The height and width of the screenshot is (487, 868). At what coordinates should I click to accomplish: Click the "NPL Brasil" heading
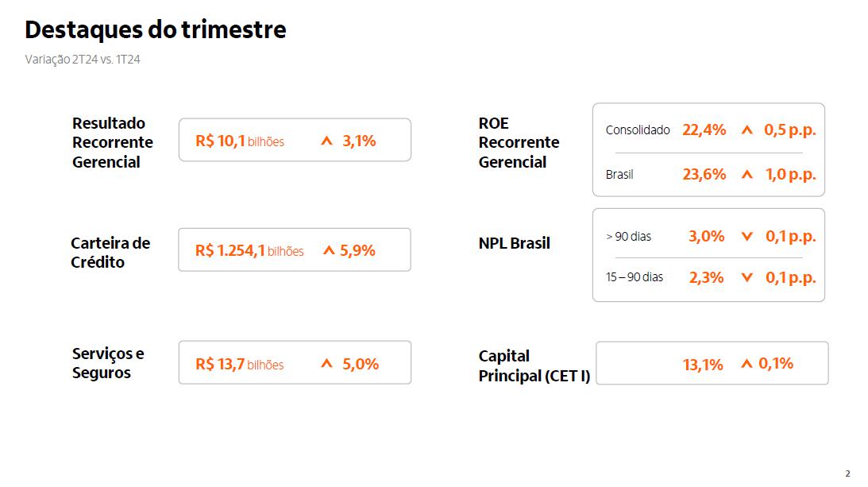515,243
